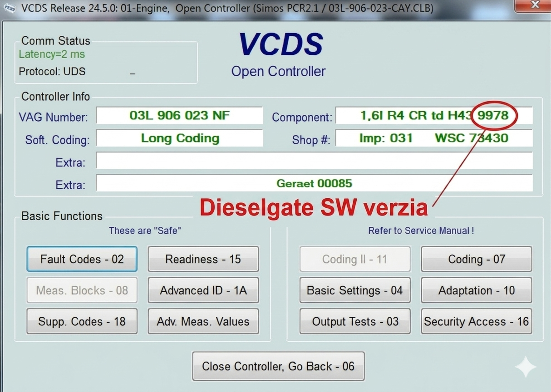Click the Basic Functions group label
This screenshot has width=551, height=392.
(62, 216)
